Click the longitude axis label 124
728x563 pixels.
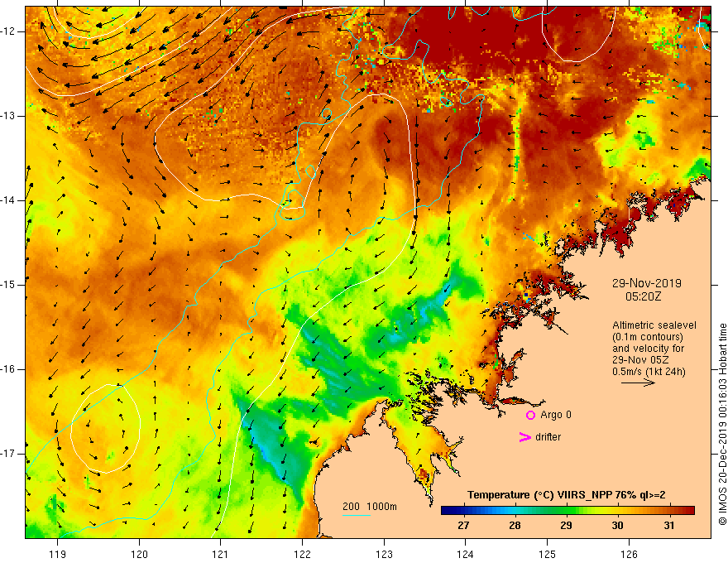coord(466,554)
